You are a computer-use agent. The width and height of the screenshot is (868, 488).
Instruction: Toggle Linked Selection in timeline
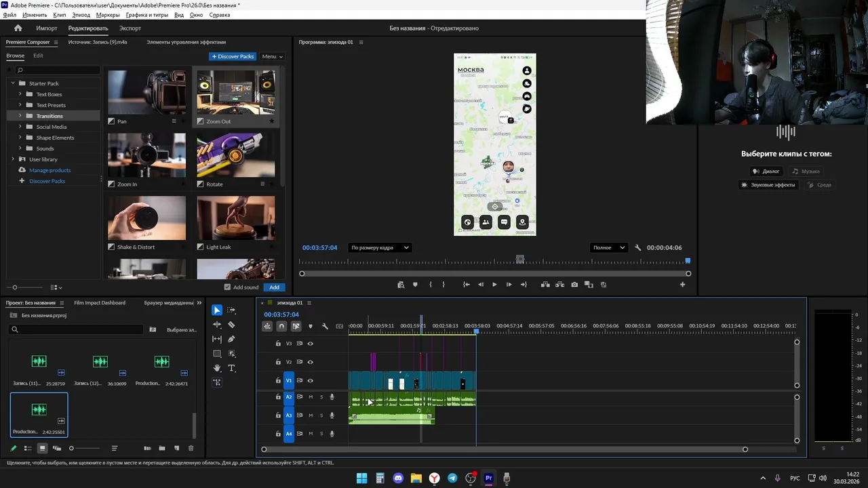pos(296,326)
